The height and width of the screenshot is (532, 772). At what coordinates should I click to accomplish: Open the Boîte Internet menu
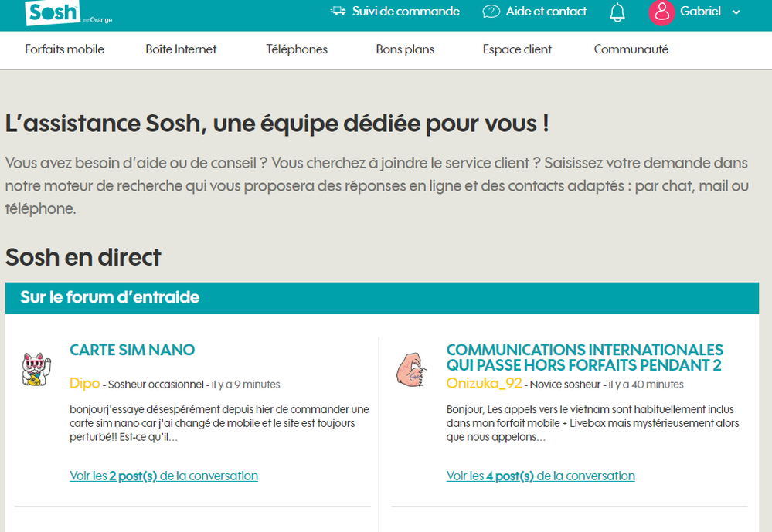181,49
